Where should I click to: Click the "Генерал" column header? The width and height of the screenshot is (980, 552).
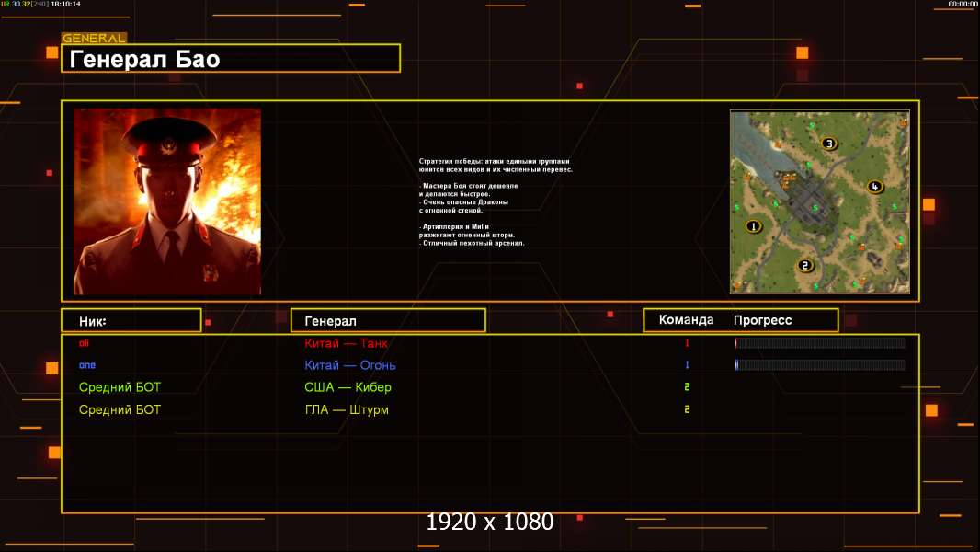tap(388, 321)
